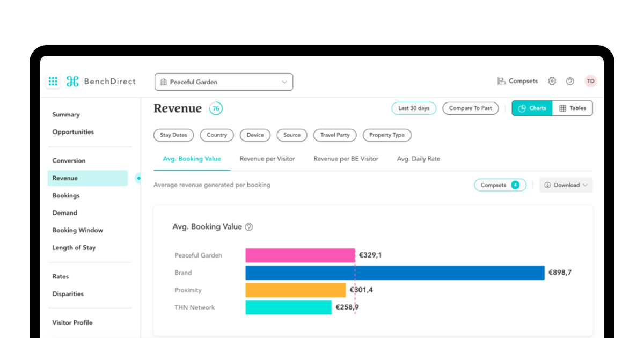The width and height of the screenshot is (644, 338).
Task: Open Source filter
Action: click(x=292, y=135)
